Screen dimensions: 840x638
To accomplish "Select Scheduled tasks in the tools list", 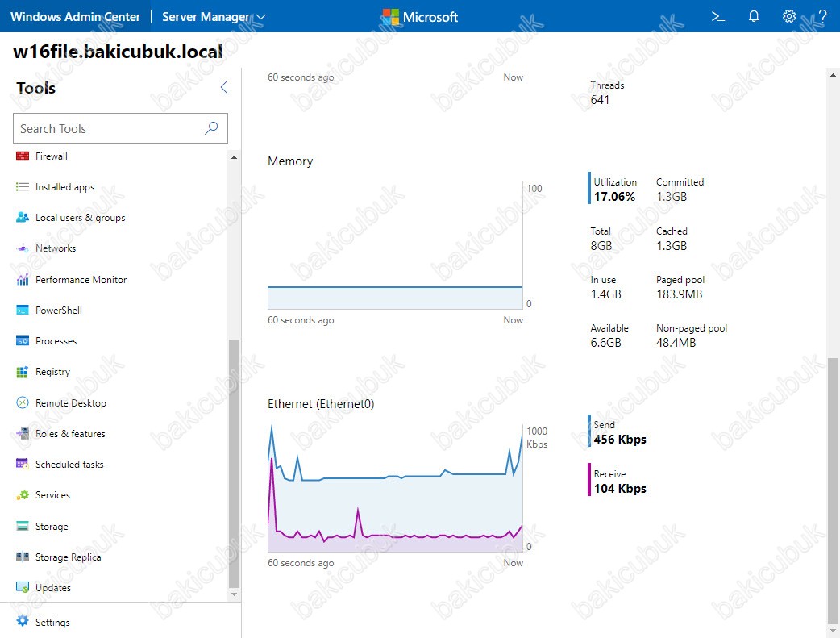I will 69,465.
